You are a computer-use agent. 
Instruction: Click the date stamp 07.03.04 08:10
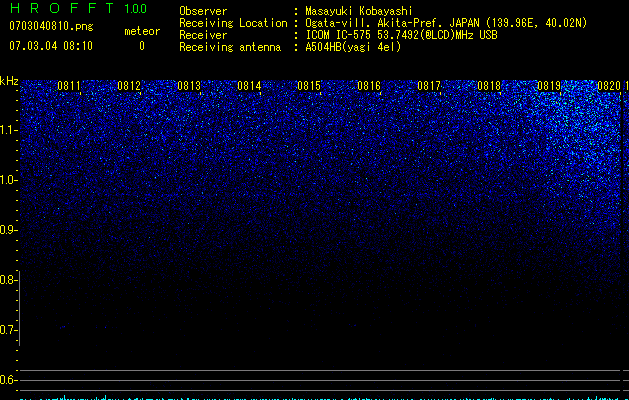point(51,46)
